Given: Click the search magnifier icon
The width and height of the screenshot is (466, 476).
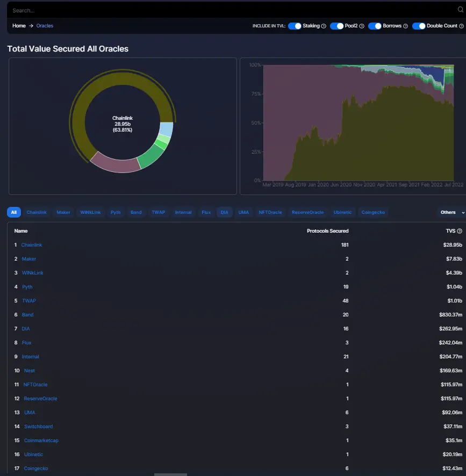Looking at the screenshot, I should pos(461,10).
